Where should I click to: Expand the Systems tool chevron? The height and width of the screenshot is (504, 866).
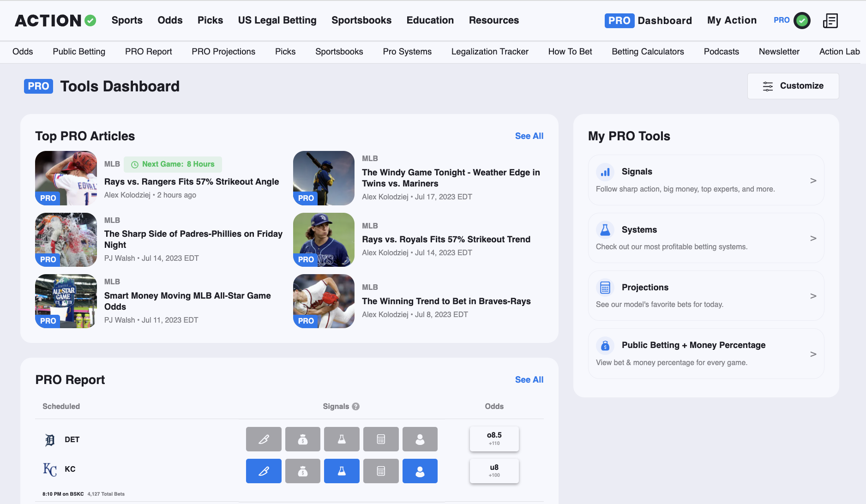pyautogui.click(x=813, y=238)
